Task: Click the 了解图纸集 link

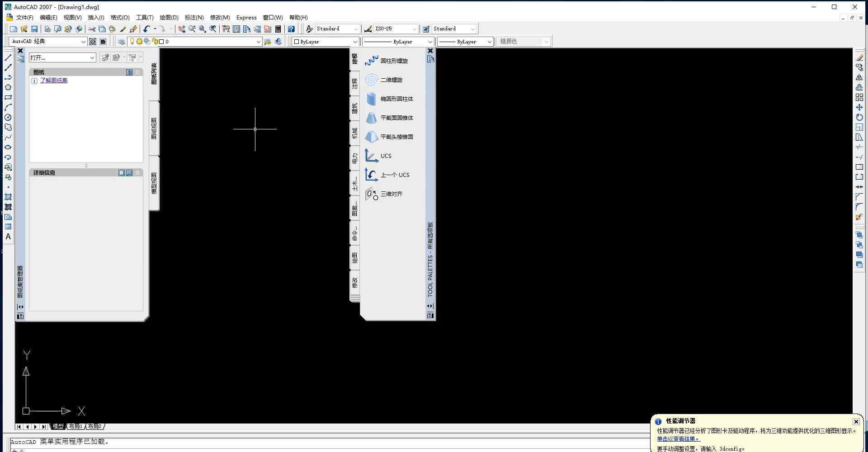Action: pyautogui.click(x=54, y=81)
